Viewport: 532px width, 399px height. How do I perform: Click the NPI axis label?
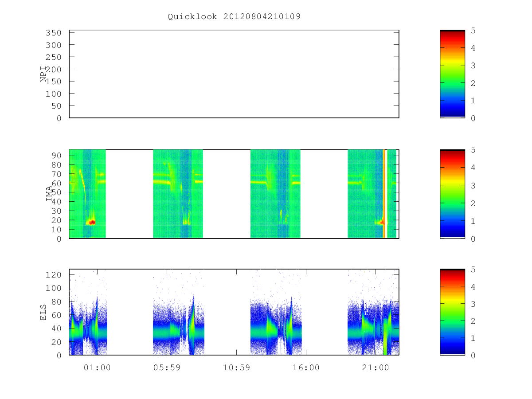(43, 74)
